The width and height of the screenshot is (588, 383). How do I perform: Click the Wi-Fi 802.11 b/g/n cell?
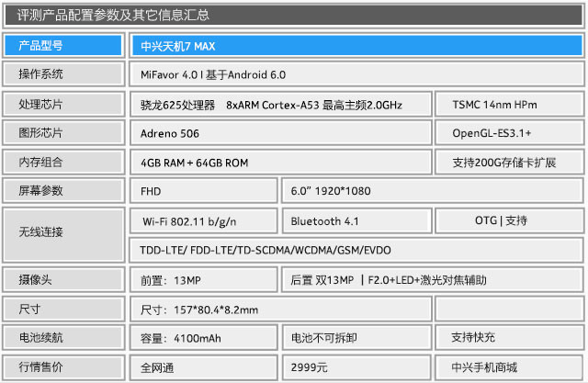pos(204,220)
